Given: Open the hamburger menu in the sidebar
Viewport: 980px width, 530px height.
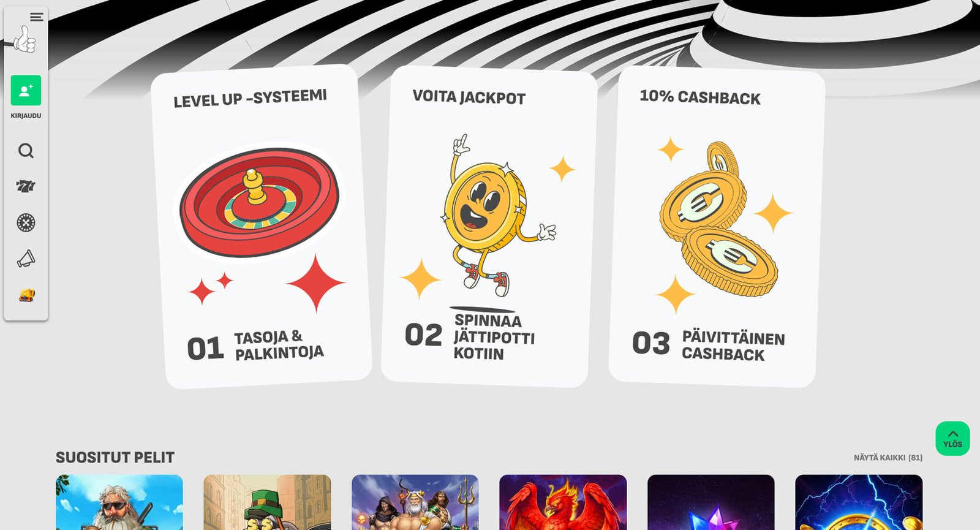Looking at the screenshot, I should pos(37,17).
